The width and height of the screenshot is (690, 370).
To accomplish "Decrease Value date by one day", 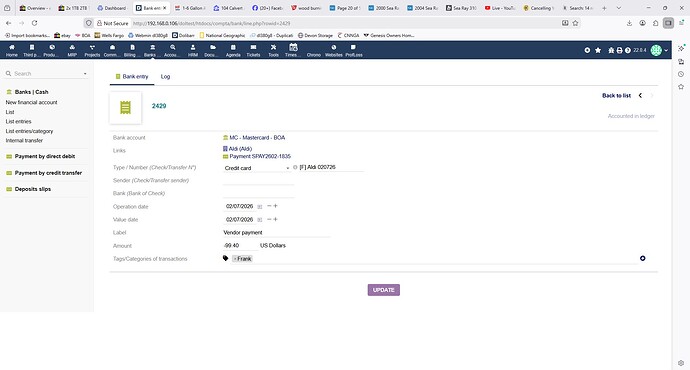I will pyautogui.click(x=269, y=219).
